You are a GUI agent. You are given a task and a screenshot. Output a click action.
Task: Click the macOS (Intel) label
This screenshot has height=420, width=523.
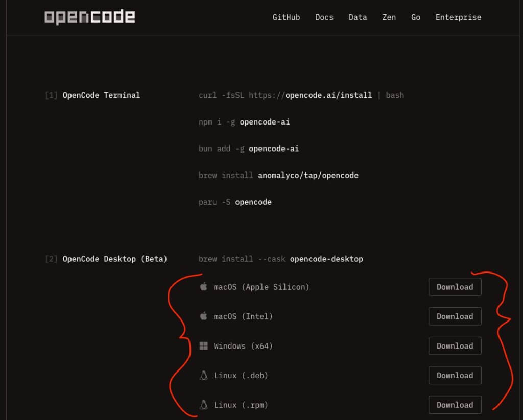click(x=243, y=316)
